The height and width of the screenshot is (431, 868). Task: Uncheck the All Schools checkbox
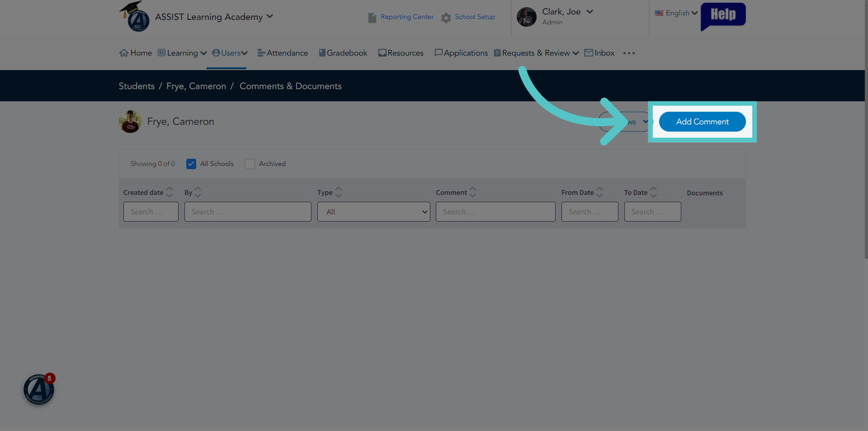(x=191, y=164)
